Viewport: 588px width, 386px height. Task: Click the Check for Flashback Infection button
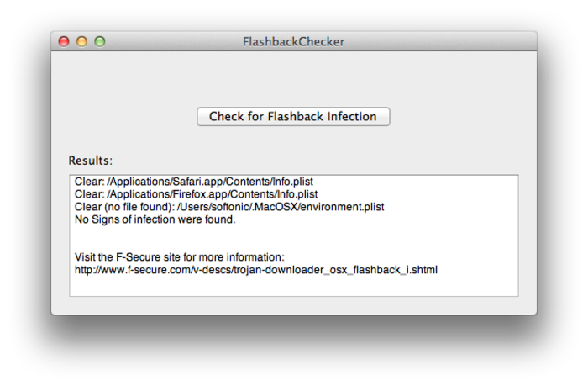[x=293, y=117]
